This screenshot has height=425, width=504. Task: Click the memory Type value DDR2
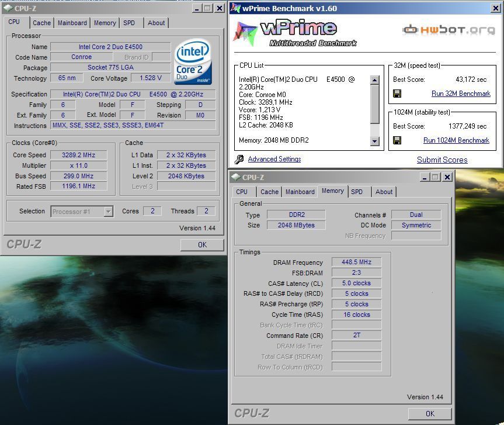click(x=296, y=215)
